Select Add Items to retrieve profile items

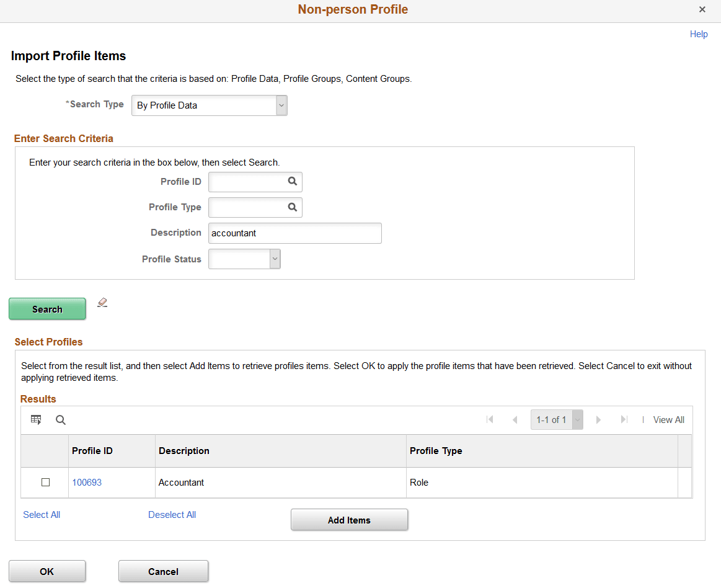349,519
